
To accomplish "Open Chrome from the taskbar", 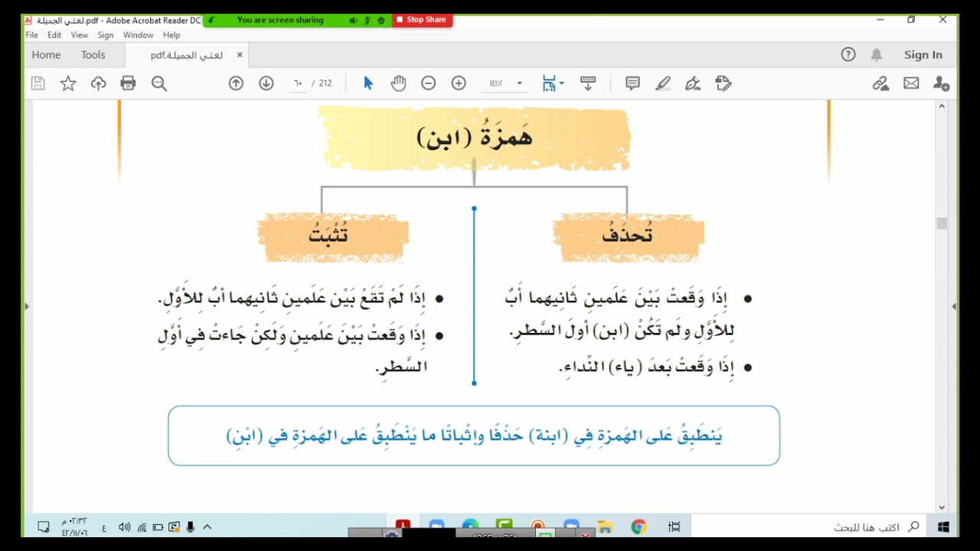I will [x=639, y=527].
